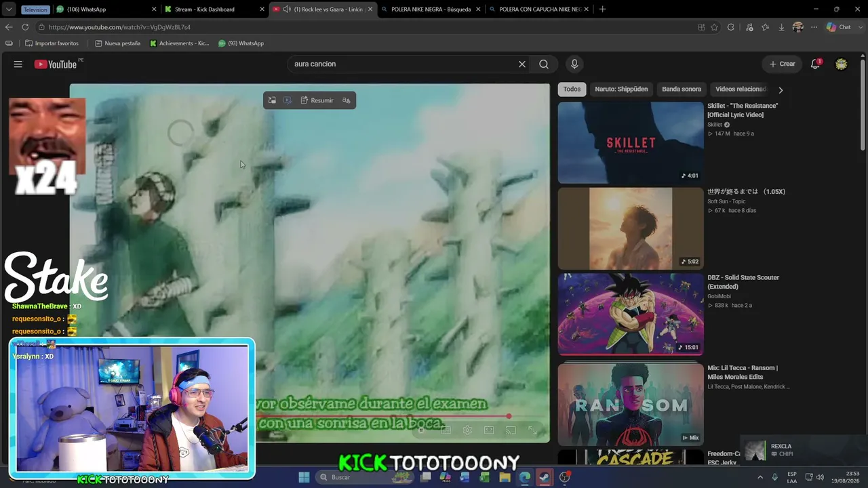Switch to the WhatsApp tab
This screenshot has width=868, height=488.
(x=106, y=9)
